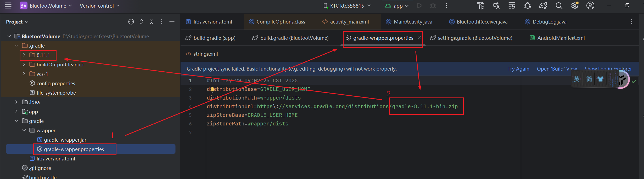
Task: Open Project panel options dots
Action: click(x=162, y=22)
